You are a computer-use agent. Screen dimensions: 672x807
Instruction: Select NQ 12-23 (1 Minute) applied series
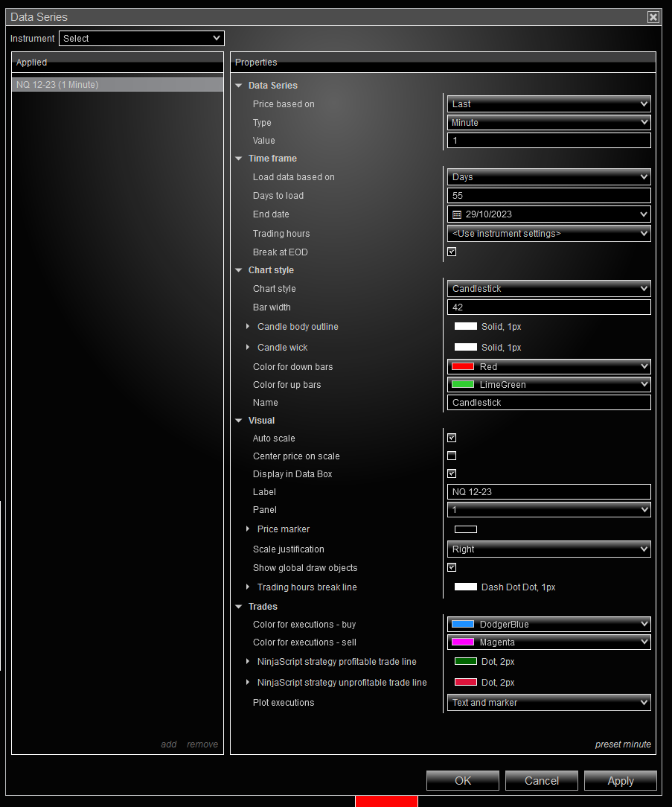(118, 84)
